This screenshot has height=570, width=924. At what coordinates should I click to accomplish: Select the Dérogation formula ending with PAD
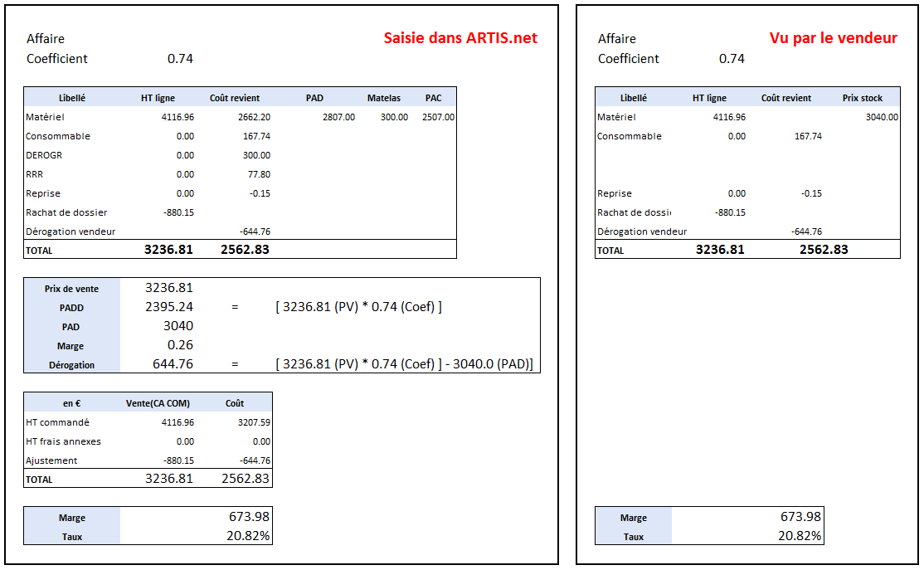click(404, 364)
